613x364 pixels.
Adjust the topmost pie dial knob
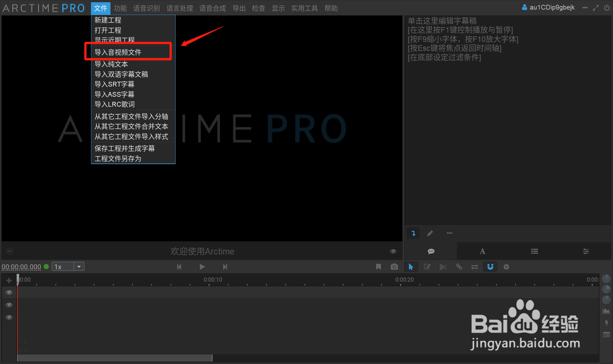tap(606, 279)
